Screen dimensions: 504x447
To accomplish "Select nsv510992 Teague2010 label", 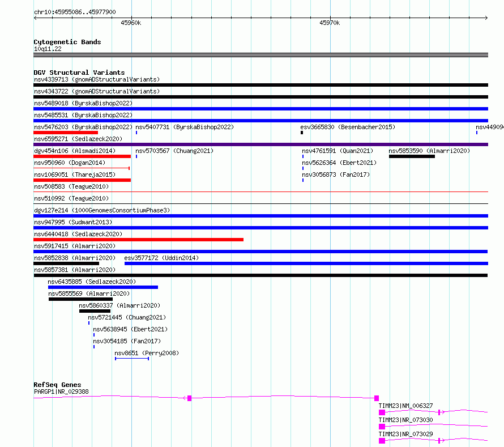I will 71,198.
